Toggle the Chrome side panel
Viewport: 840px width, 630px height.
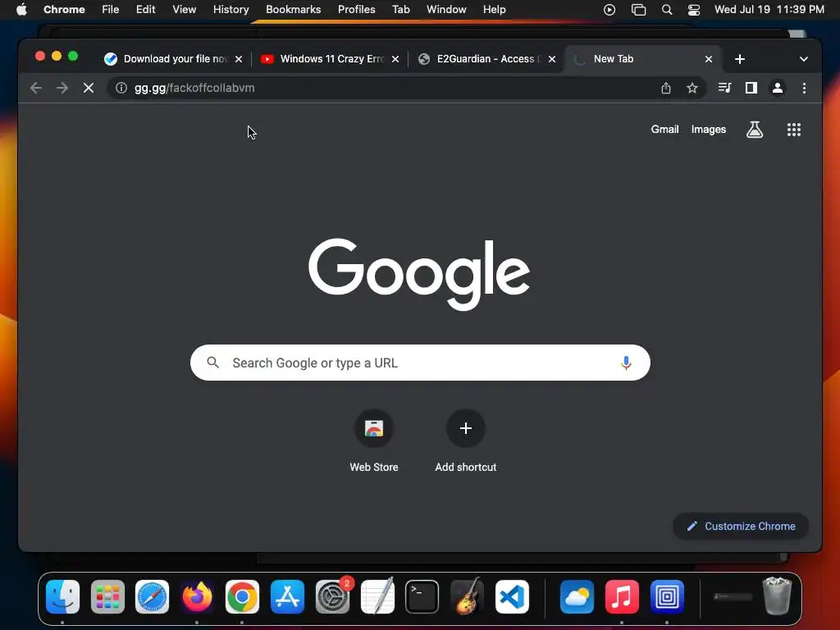[751, 88]
